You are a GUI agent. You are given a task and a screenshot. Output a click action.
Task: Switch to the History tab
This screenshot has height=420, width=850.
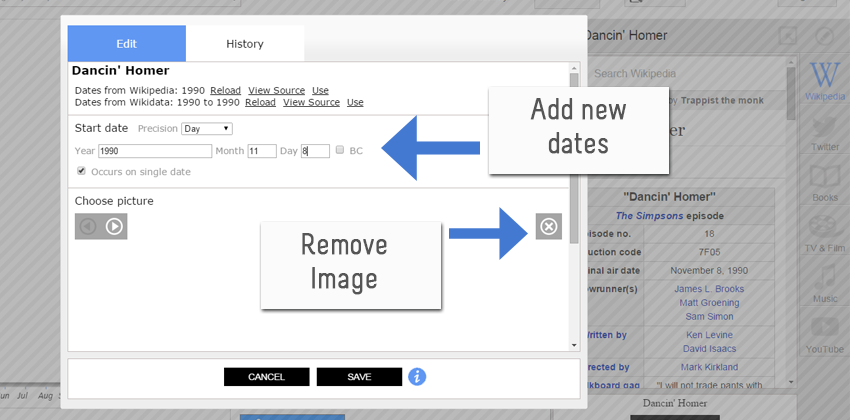pyautogui.click(x=245, y=44)
